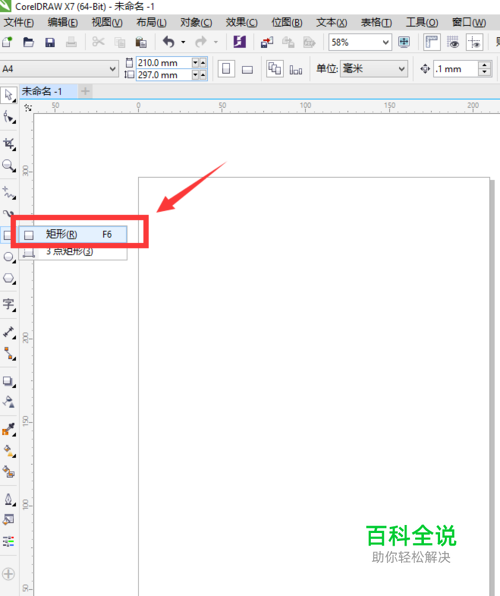Select the Text tool
Screen dimensions: 500x596
(x=9, y=305)
